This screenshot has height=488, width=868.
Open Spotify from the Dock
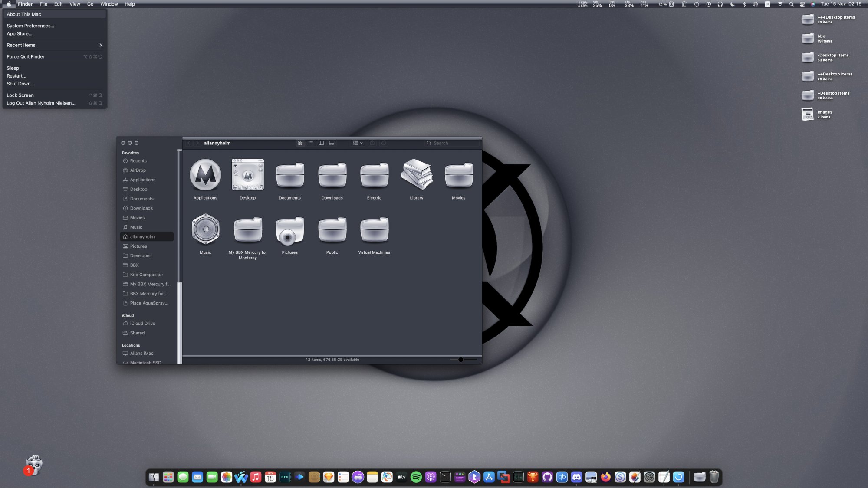416,477
